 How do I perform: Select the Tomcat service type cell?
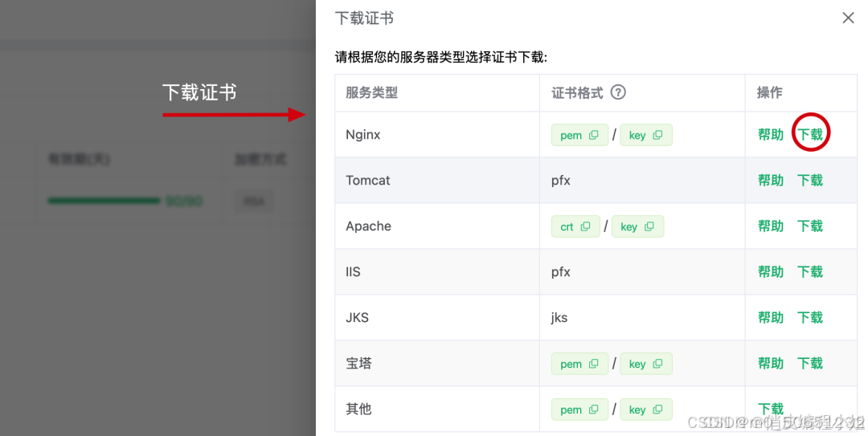[x=437, y=181]
